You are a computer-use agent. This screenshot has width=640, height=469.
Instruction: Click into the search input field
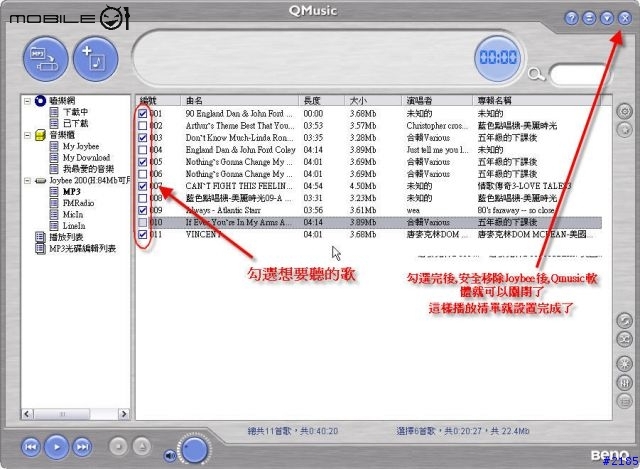coord(578,75)
